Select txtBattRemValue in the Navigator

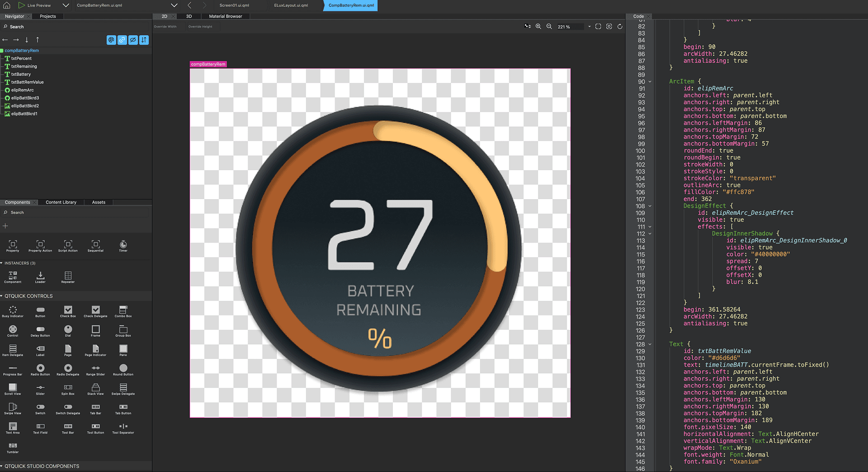point(28,82)
